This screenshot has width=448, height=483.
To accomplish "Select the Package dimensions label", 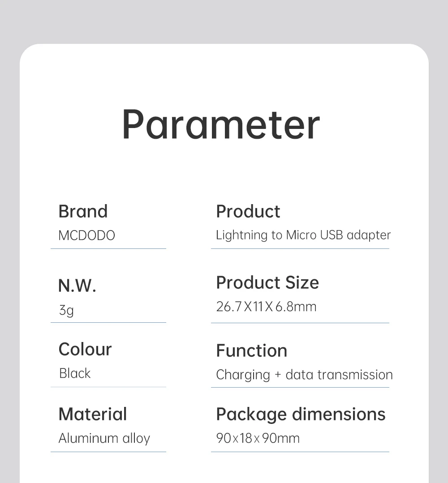I will point(300,414).
